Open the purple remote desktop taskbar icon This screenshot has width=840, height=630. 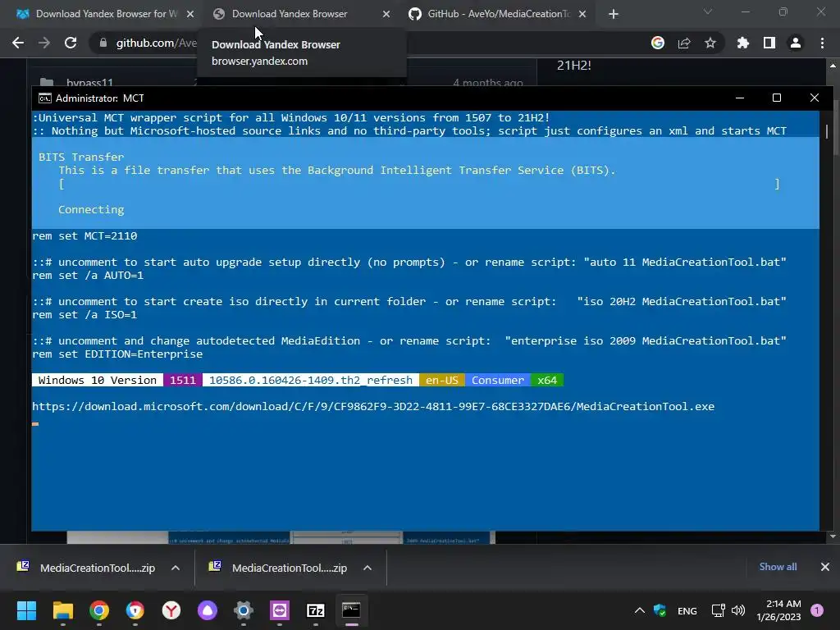[x=280, y=610]
